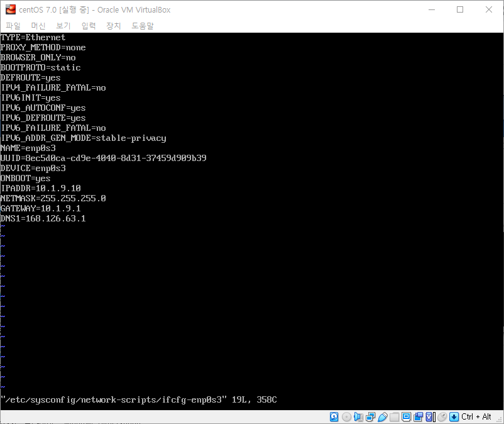Open the 보기 menu
The width and height of the screenshot is (504, 424).
tap(63, 26)
